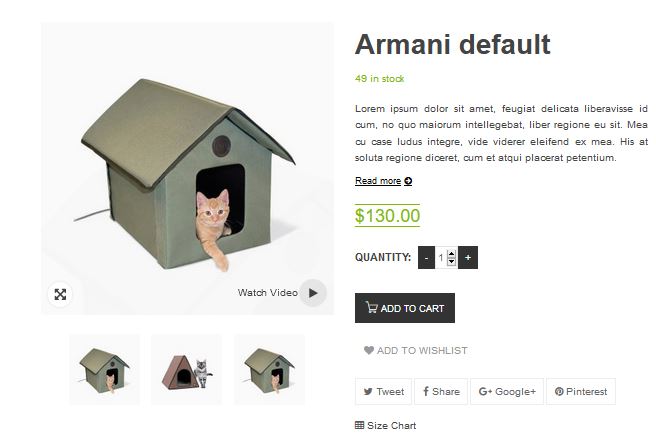This screenshot has height=440, width=656.
Task: Click the Google+ icon
Action: 485,391
